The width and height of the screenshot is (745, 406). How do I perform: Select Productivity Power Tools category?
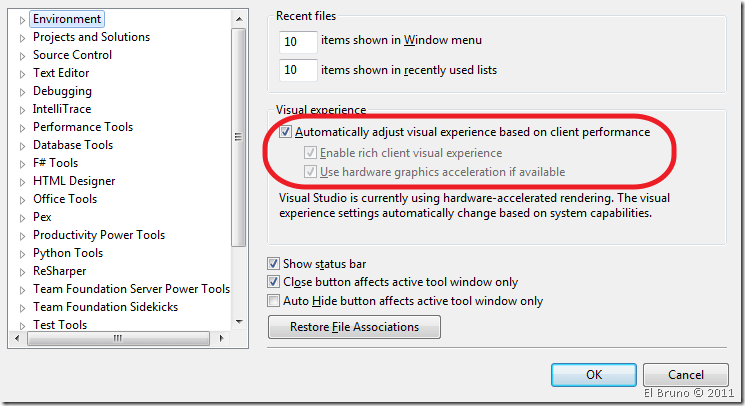[x=98, y=235]
